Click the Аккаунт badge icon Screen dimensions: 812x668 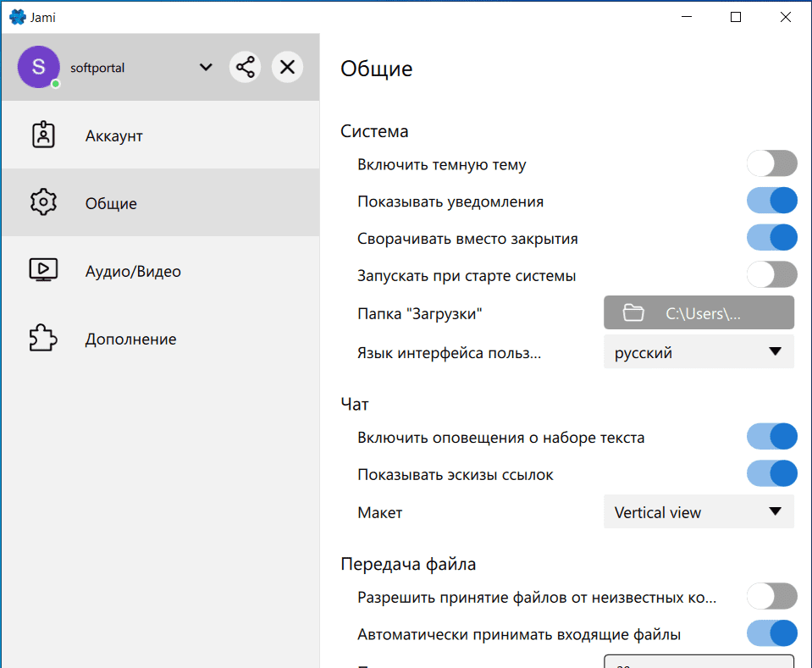coord(43,135)
